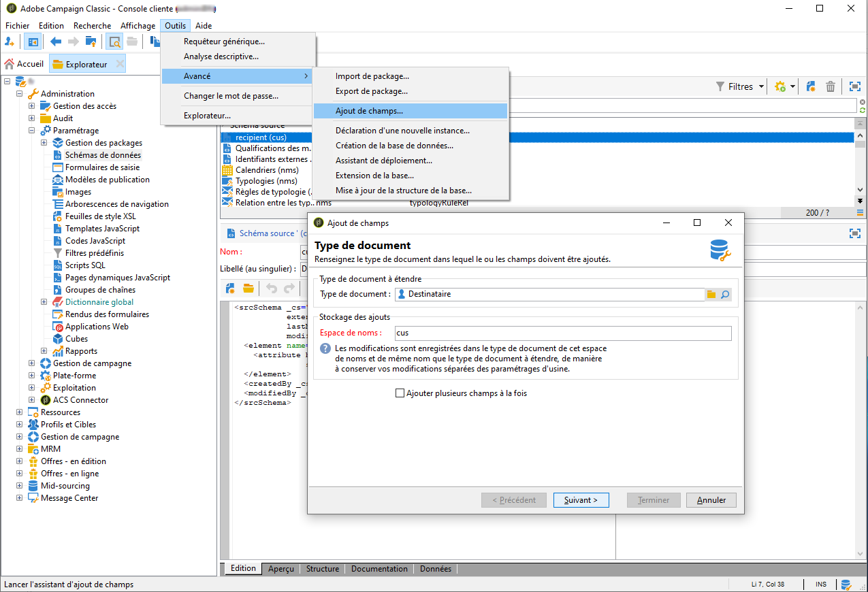The image size is (868, 592).
Task: Go back with the blue left arrow
Action: coord(56,42)
